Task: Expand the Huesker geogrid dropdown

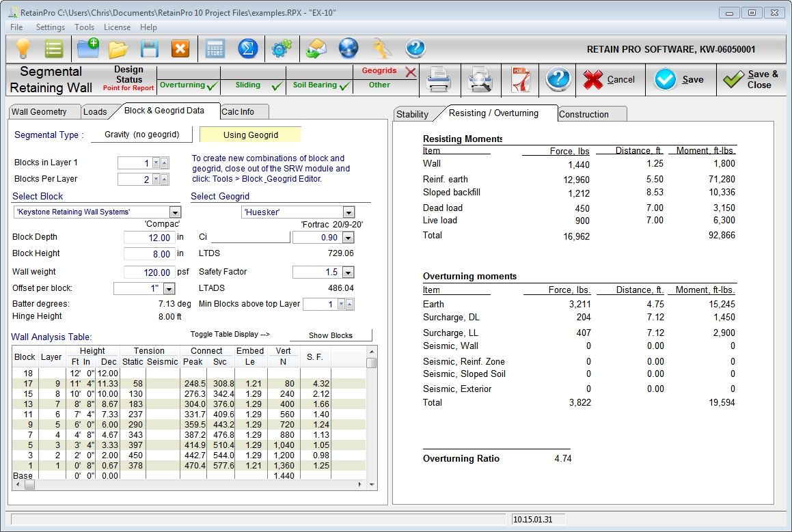Action: 349,212
